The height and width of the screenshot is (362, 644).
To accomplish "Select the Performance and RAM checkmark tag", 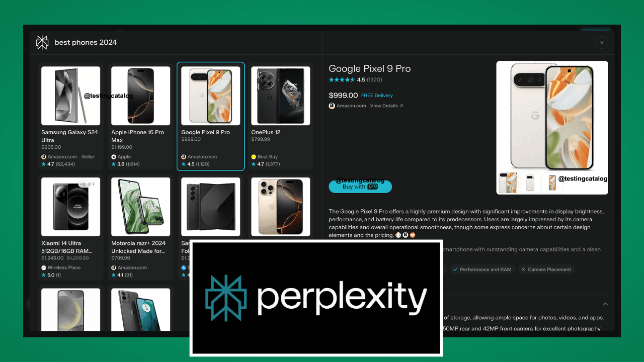I will pos(482,269).
